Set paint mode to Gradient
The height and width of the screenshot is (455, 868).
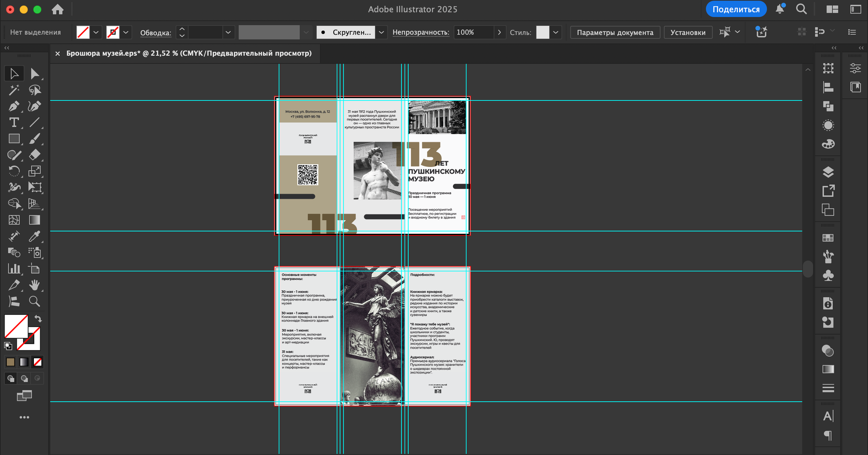[24, 362]
